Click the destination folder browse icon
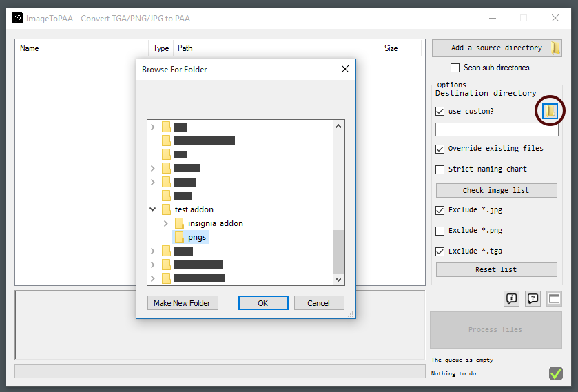The width and height of the screenshot is (578, 392). 550,111
